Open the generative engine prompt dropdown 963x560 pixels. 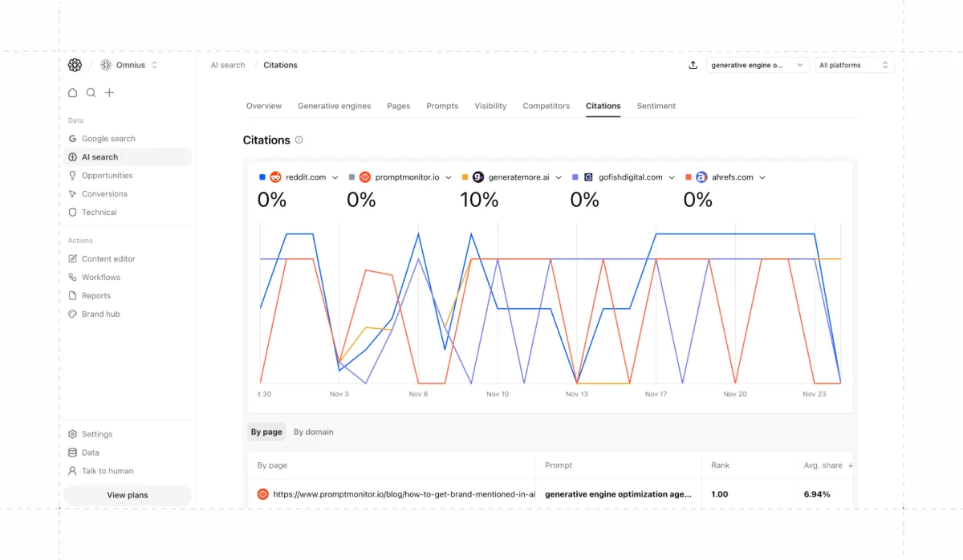coord(758,65)
